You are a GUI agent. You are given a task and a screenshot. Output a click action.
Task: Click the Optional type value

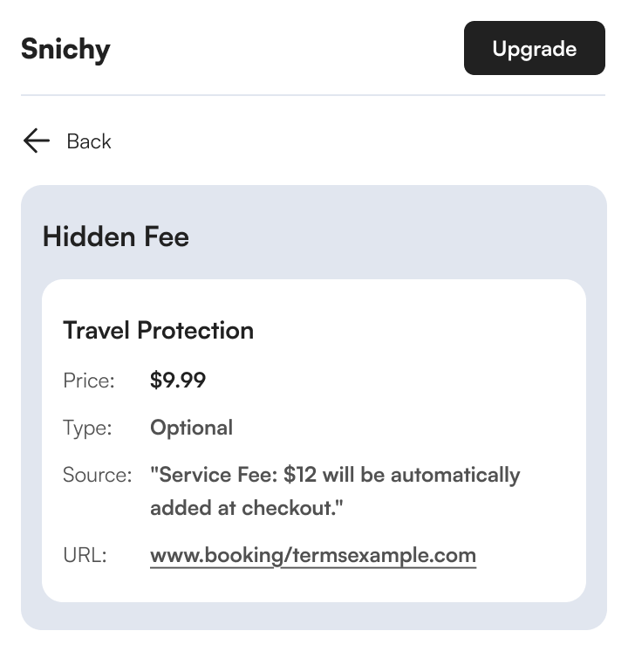click(x=191, y=428)
